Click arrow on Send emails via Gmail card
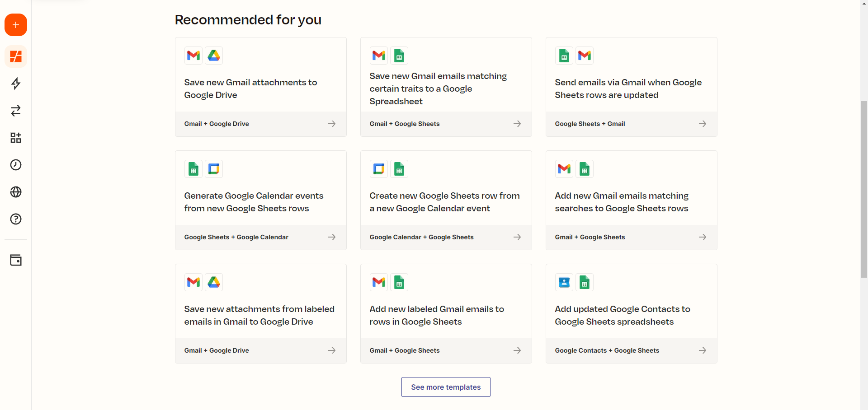Viewport: 868px width, 410px height. click(703, 124)
